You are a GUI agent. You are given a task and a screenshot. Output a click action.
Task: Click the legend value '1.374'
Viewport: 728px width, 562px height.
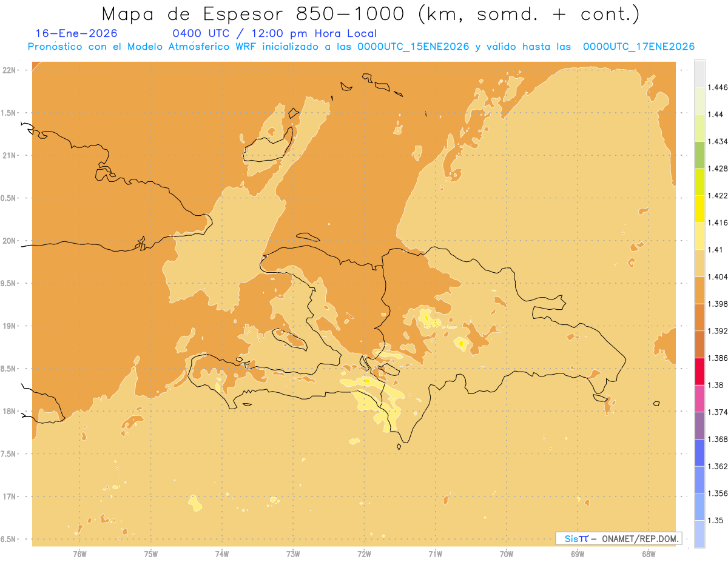pyautogui.click(x=718, y=412)
